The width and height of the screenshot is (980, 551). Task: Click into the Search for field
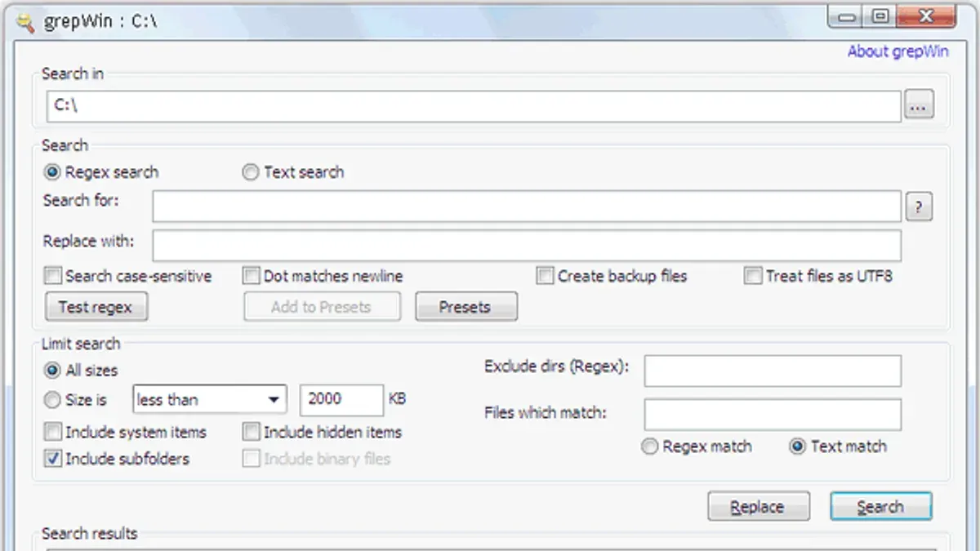point(527,207)
